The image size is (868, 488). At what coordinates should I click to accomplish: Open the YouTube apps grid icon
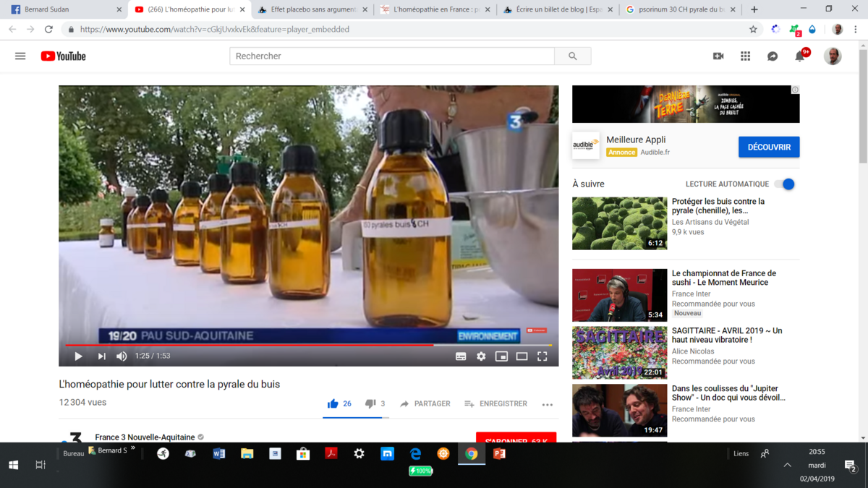point(745,56)
